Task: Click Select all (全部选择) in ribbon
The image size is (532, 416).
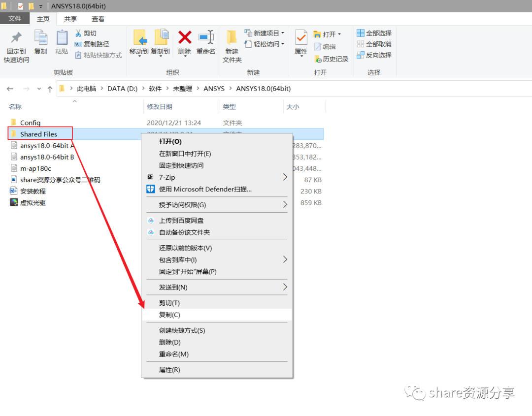Action: point(374,33)
